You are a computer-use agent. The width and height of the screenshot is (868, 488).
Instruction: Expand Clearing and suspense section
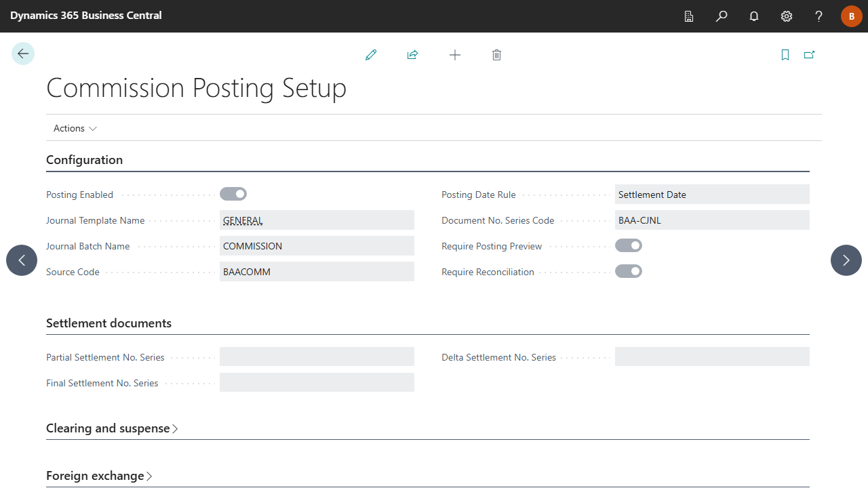point(112,428)
